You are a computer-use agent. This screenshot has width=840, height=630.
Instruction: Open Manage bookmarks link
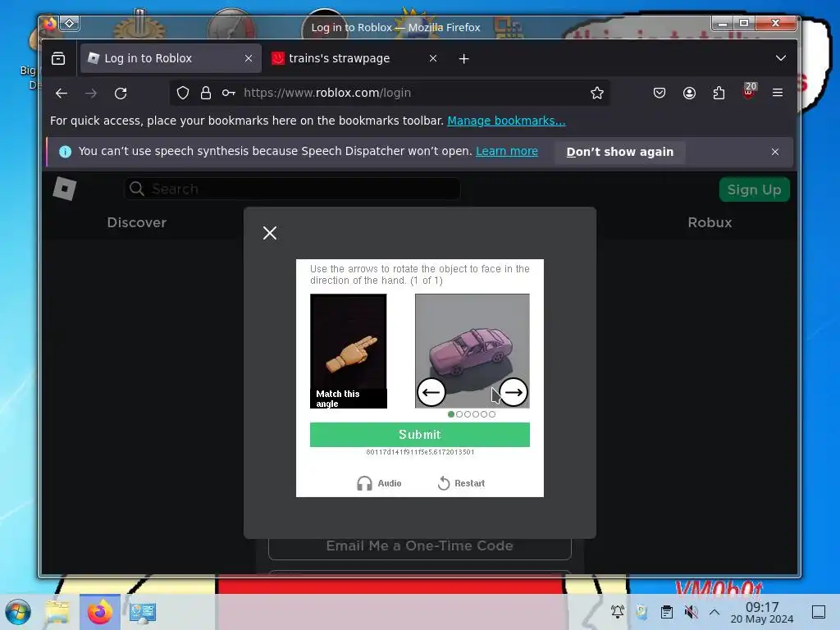(x=506, y=121)
